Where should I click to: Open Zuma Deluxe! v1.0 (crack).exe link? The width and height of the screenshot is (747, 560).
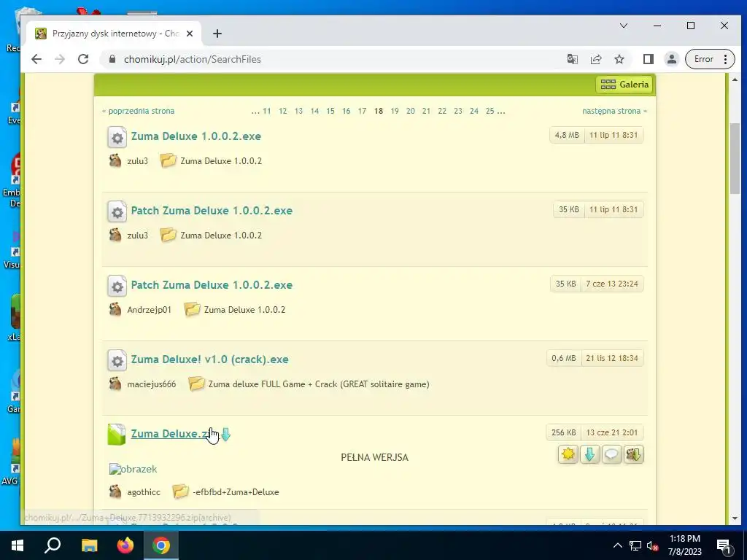click(x=209, y=359)
